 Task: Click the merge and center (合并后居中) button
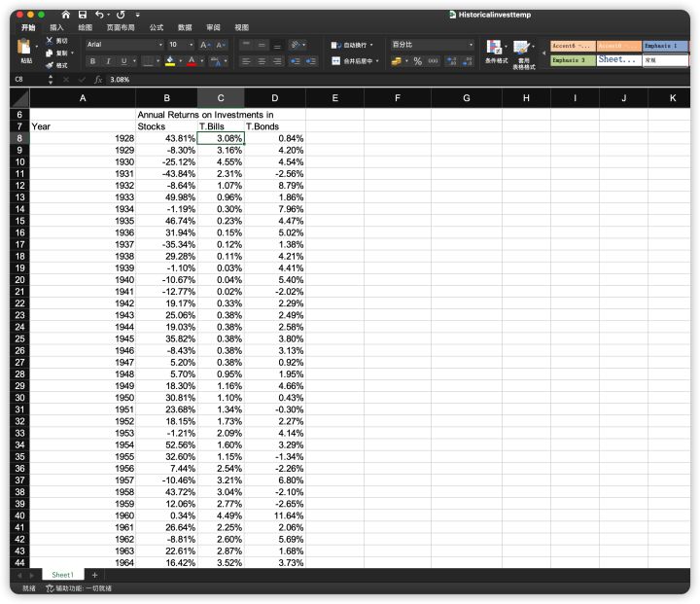point(353,61)
